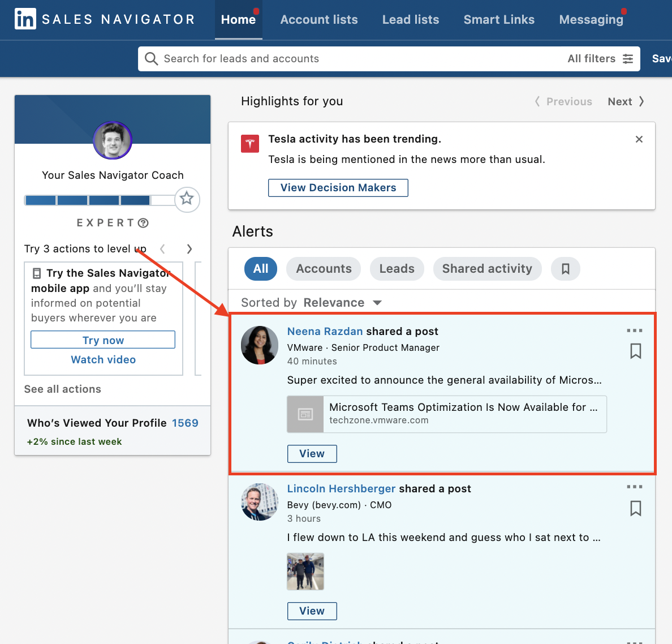672x644 pixels.
Task: Show Previous highlight
Action: click(x=563, y=102)
